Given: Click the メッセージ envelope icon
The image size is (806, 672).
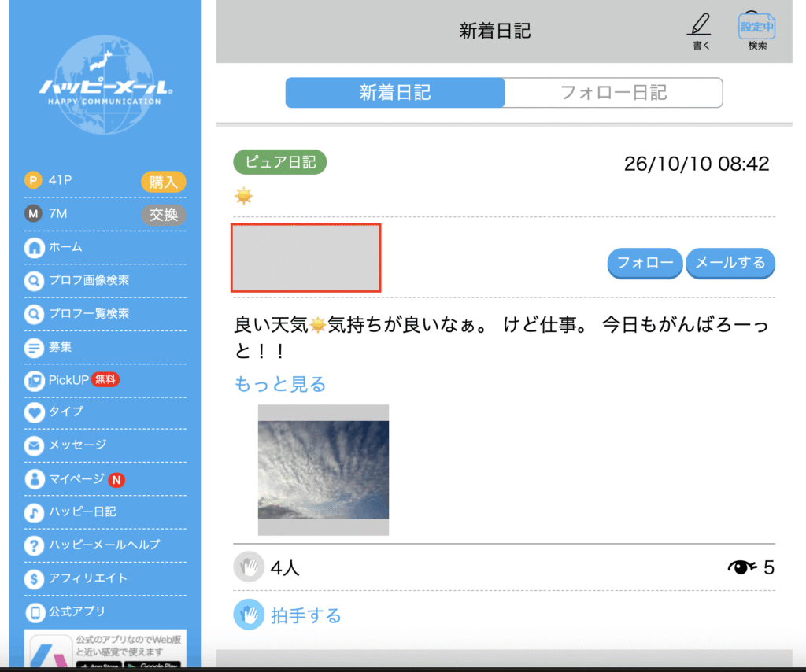Looking at the screenshot, I should point(34,445).
